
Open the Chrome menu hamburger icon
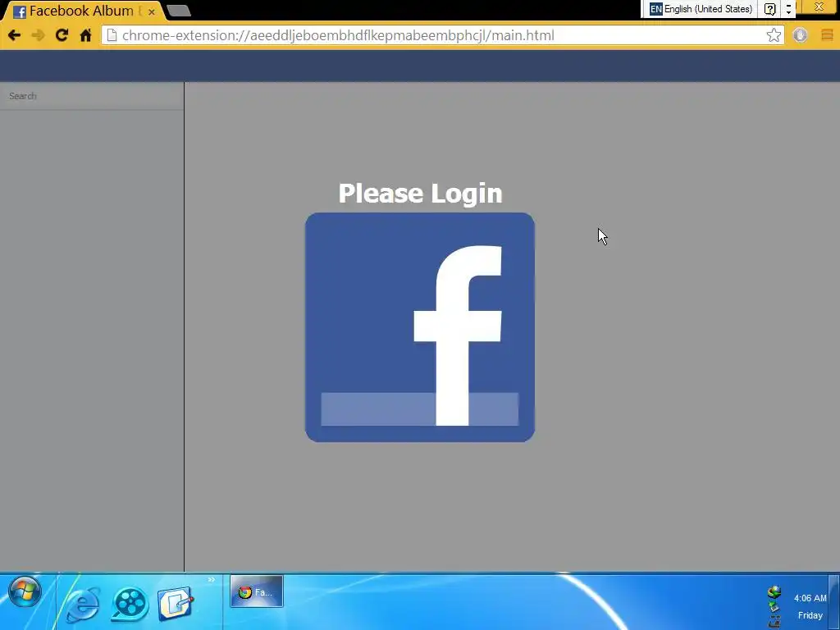(x=827, y=35)
